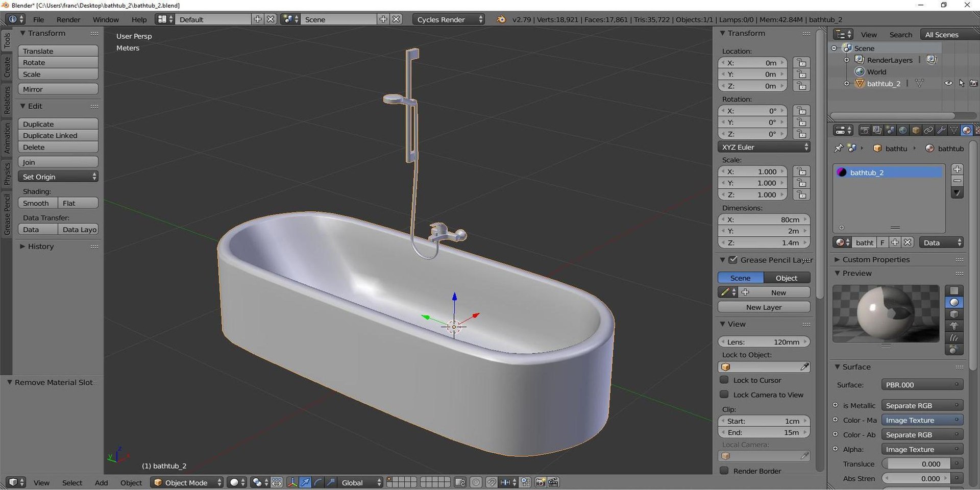980x490 pixels.
Task: Expand the bathtub_2 tree item in outliner
Action: tap(847, 84)
